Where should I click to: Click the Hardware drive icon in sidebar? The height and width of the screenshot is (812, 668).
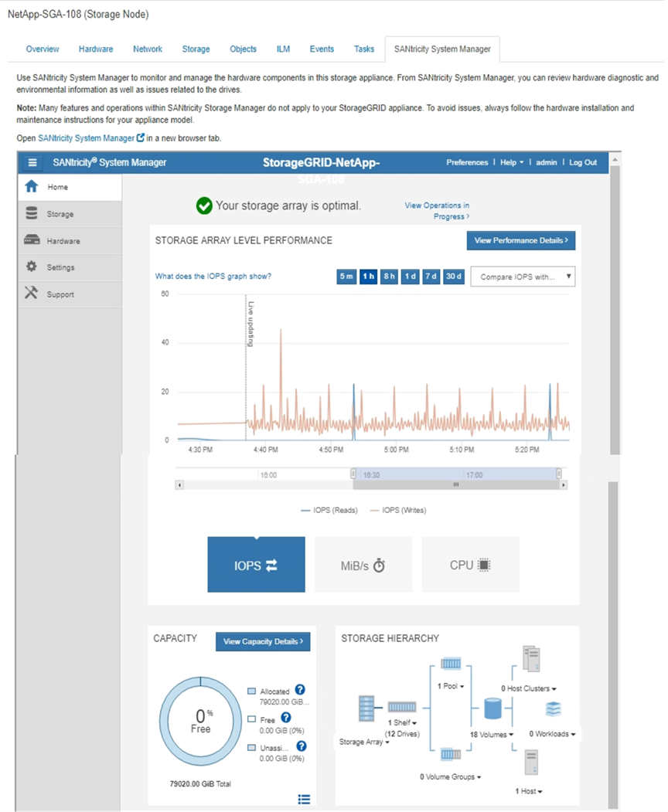[x=32, y=240]
